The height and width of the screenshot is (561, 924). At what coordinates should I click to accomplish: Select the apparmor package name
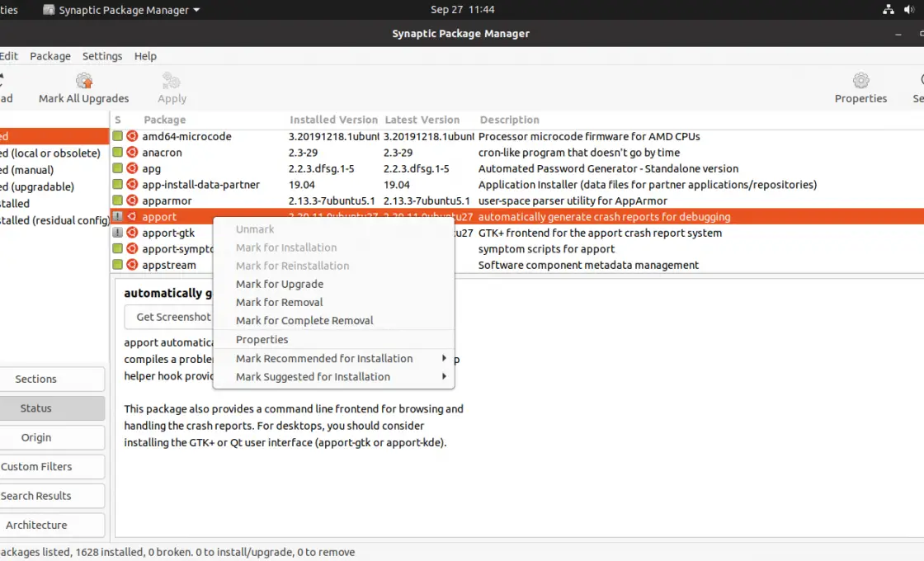pyautogui.click(x=167, y=201)
